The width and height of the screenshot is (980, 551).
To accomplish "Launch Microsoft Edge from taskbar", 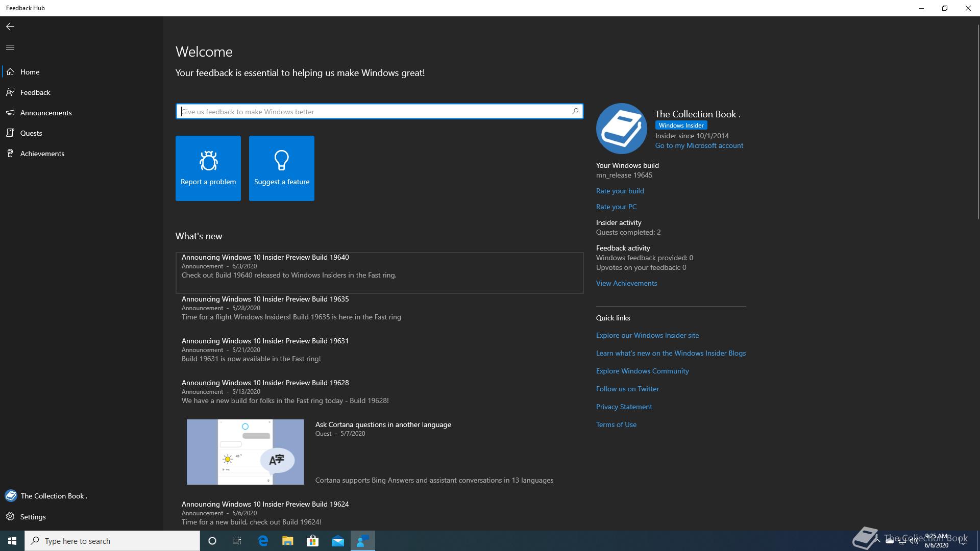I will (x=263, y=541).
